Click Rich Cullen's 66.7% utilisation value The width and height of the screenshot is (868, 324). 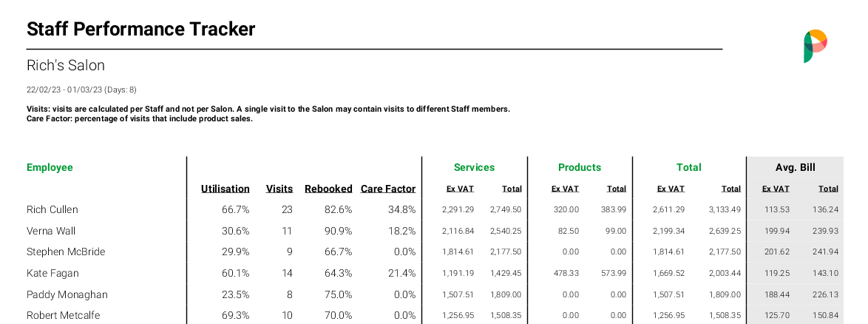[x=235, y=209]
